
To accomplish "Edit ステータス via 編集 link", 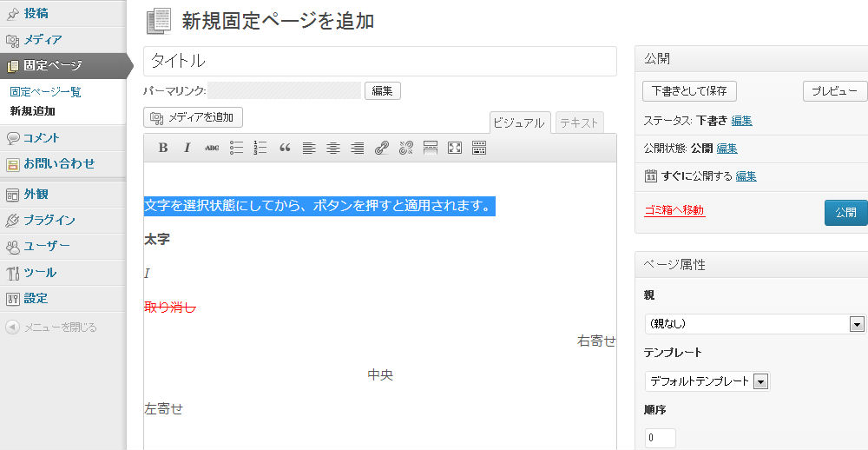I will pyautogui.click(x=742, y=120).
